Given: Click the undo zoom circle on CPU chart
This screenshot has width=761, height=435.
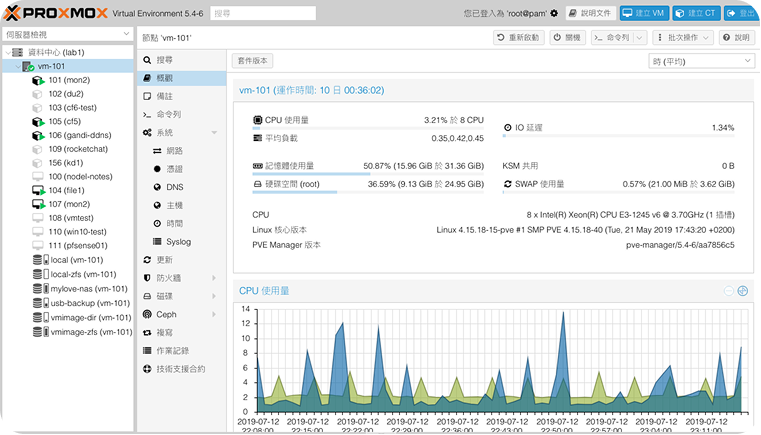Looking at the screenshot, I should [x=728, y=291].
